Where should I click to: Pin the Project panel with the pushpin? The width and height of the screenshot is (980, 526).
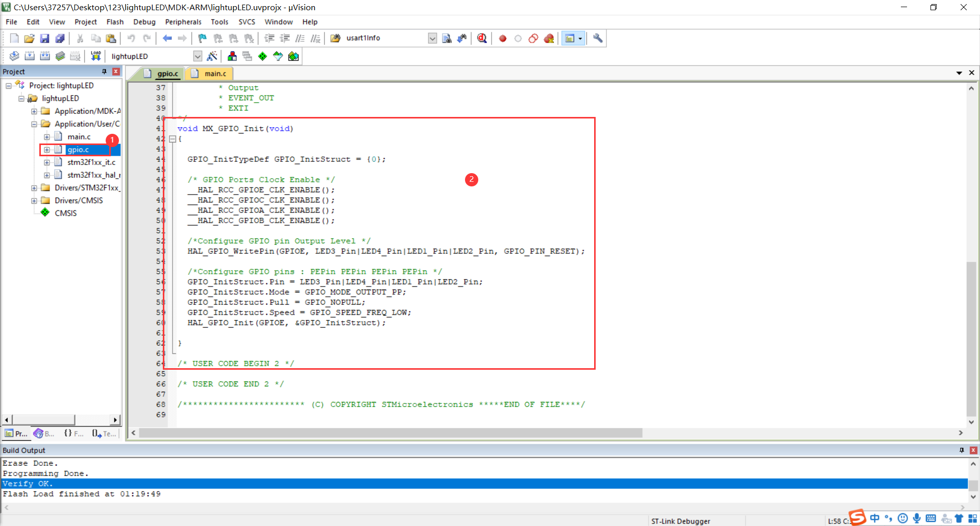104,71
